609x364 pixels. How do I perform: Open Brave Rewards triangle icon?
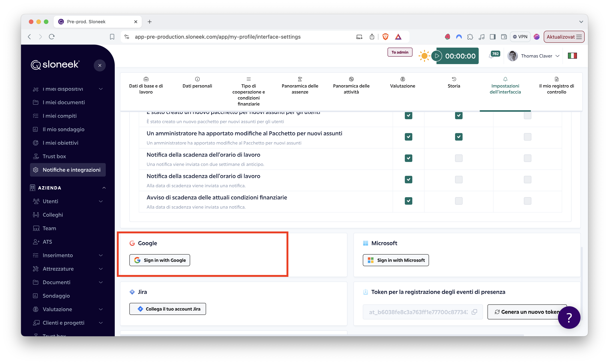coord(398,37)
